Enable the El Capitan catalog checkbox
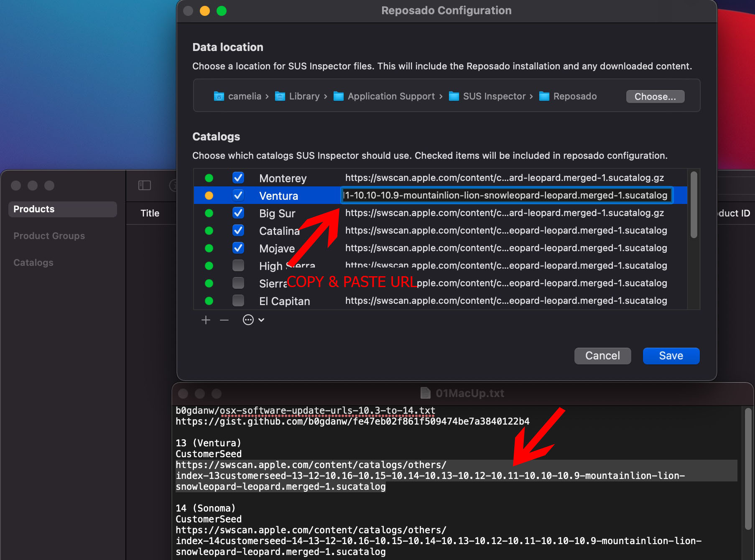 click(238, 301)
